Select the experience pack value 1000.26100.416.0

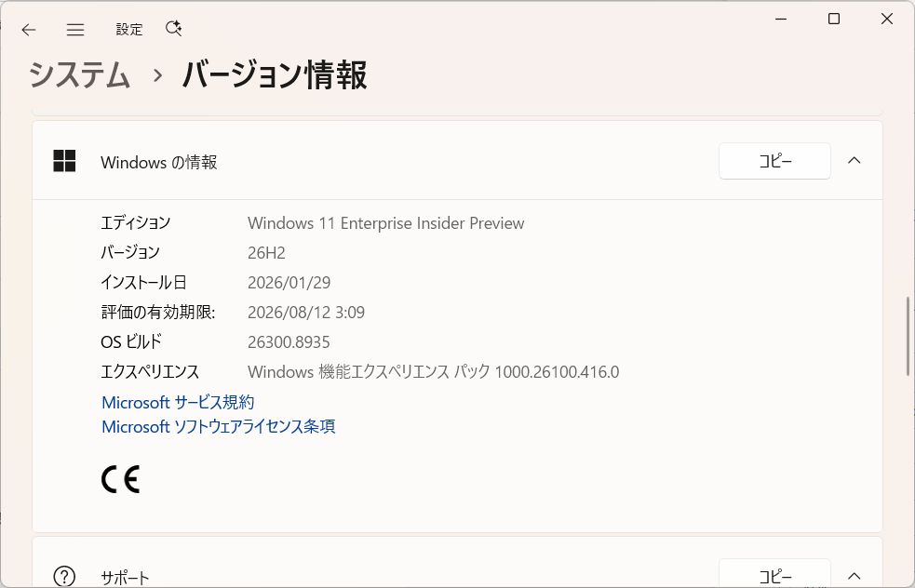557,372
